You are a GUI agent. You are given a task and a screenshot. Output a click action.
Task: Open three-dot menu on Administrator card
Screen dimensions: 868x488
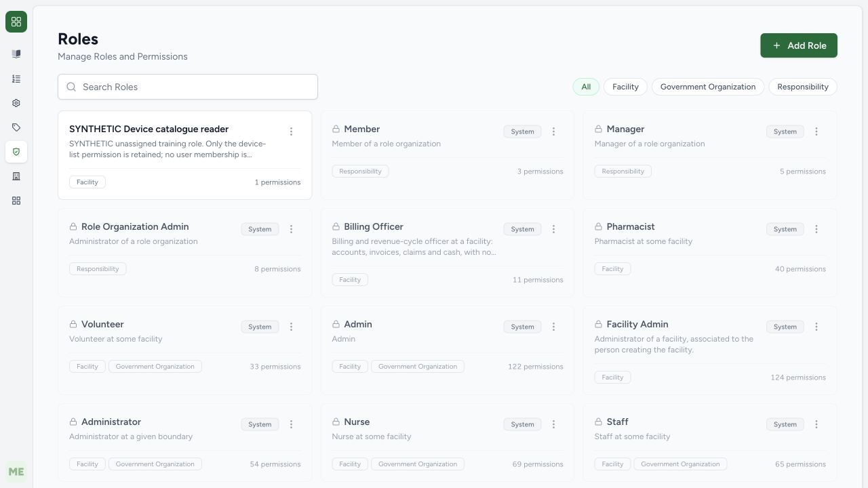point(291,424)
